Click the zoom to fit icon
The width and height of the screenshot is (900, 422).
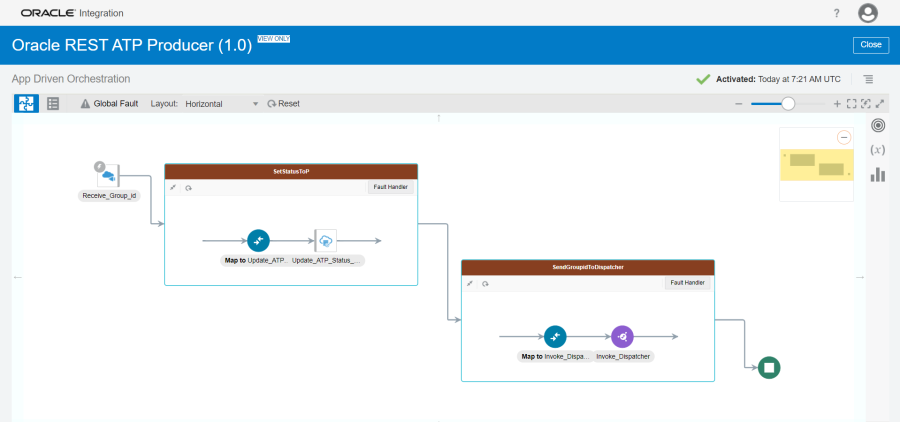tap(851, 104)
